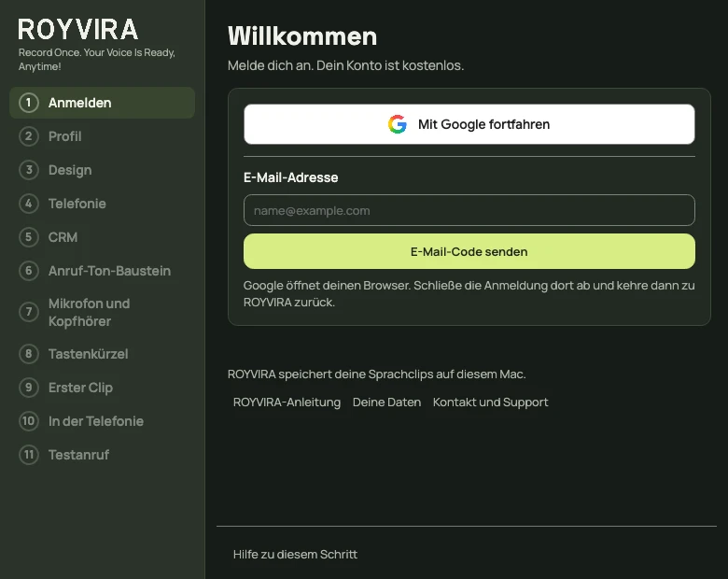Viewport: 728px width, 579px height.
Task: Open the ROYVIRA-Anleitung link
Action: tap(287, 402)
